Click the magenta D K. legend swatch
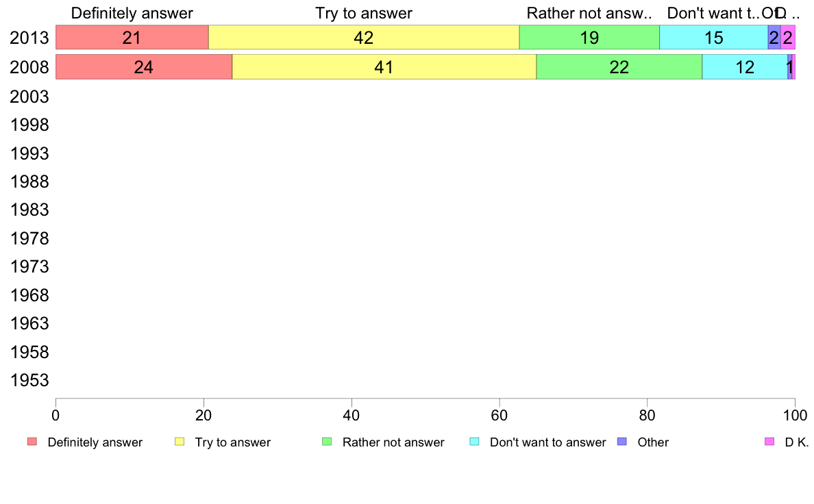Image resolution: width=814 pixels, height=504 pixels. [x=769, y=442]
